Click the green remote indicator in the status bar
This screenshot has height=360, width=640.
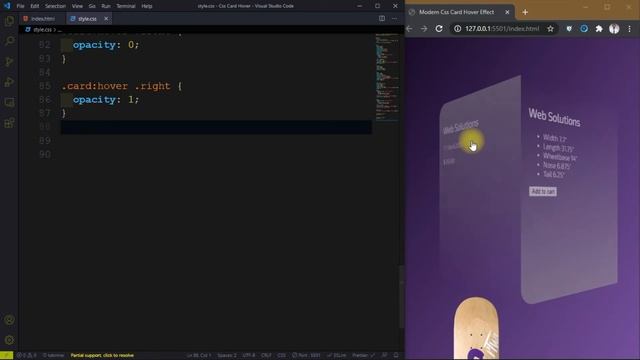pos(7,356)
